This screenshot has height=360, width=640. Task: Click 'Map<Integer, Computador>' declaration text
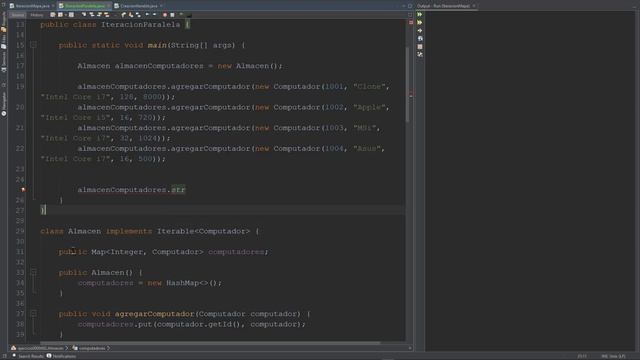click(147, 252)
